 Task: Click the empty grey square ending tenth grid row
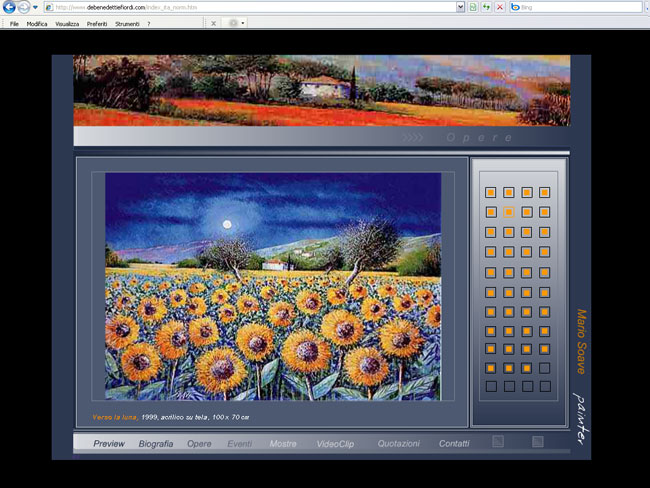pyautogui.click(x=545, y=368)
